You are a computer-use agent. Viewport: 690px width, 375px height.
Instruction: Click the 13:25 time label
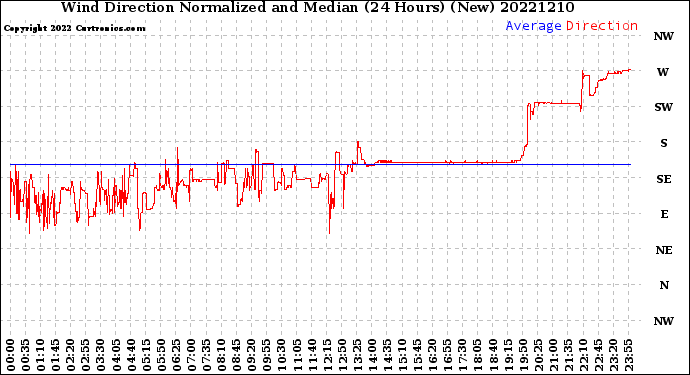357,356
